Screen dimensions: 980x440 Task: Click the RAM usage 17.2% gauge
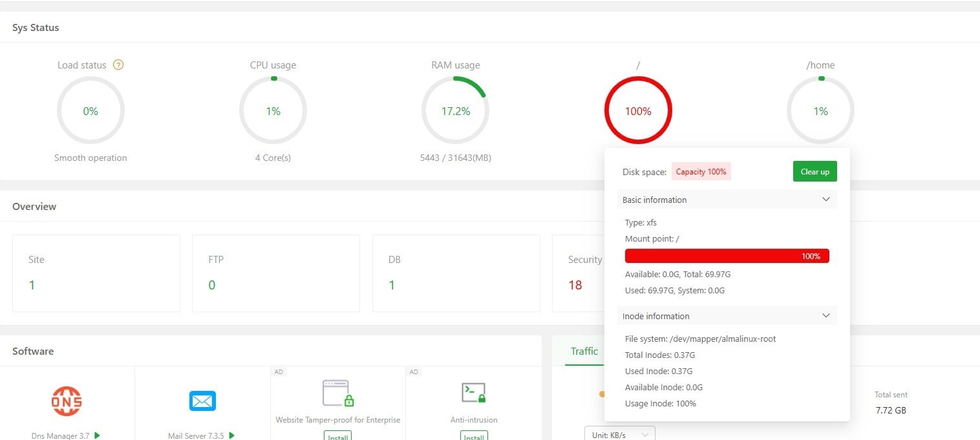coord(455,111)
